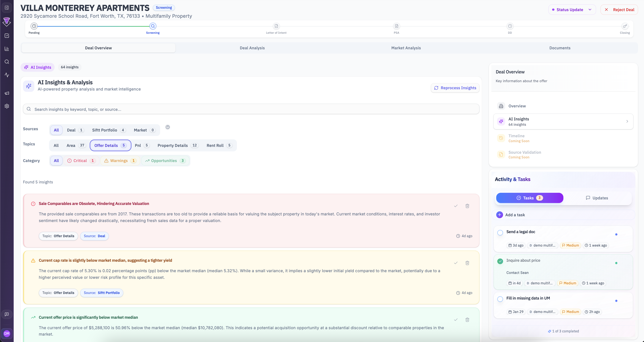Expand the AI Insights section chevron
Screen dimensions: 644x342
click(x=627, y=121)
